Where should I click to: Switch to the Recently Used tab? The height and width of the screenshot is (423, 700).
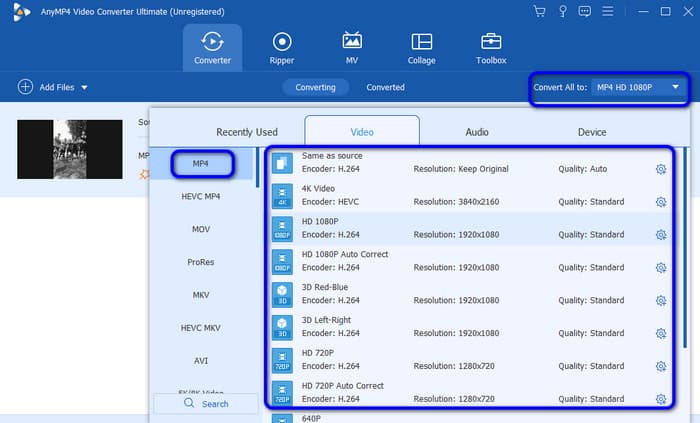click(247, 132)
